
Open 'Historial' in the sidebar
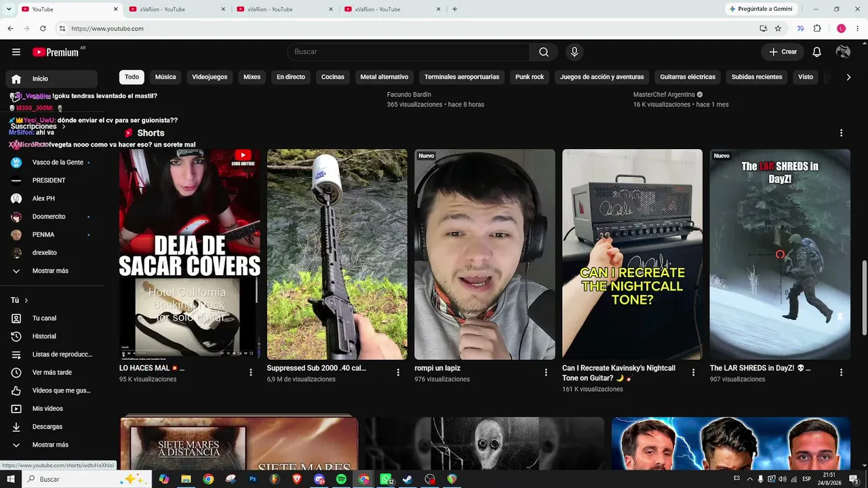(52, 336)
